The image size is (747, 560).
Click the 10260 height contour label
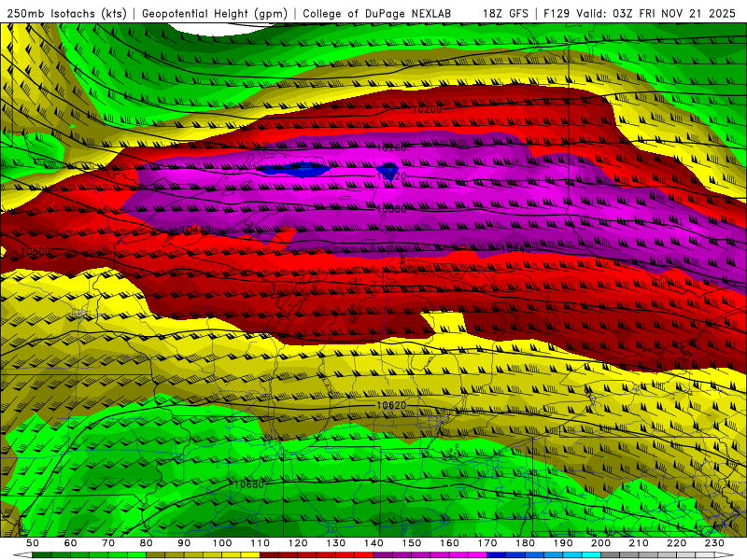click(391, 148)
